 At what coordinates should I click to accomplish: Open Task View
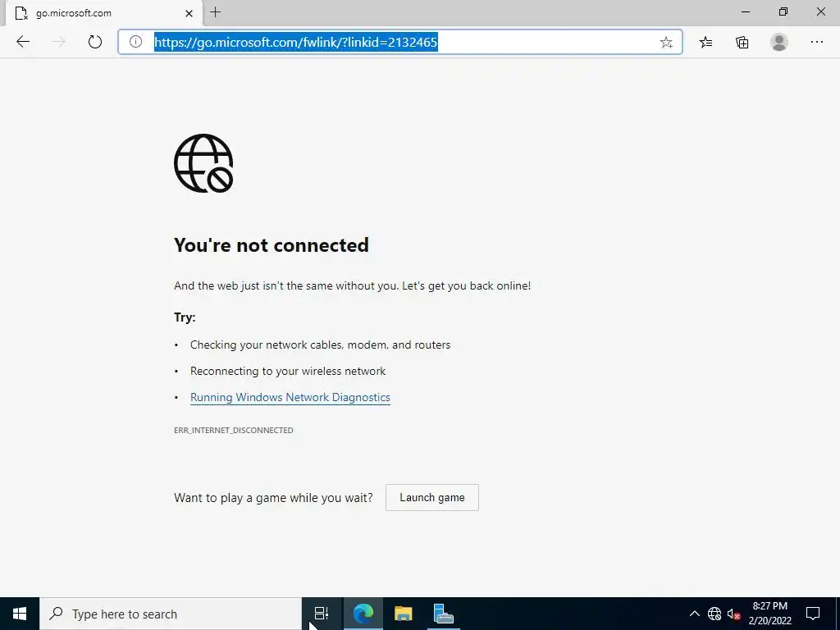pos(322,614)
